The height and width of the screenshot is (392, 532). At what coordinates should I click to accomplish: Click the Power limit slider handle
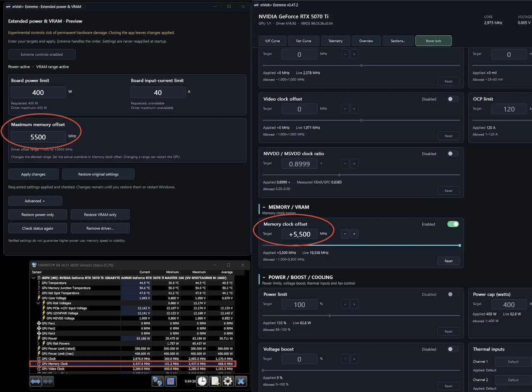[330, 316]
